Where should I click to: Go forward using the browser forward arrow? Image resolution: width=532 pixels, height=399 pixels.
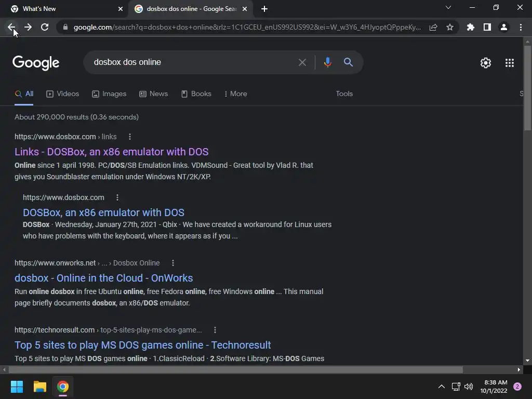pos(28,27)
